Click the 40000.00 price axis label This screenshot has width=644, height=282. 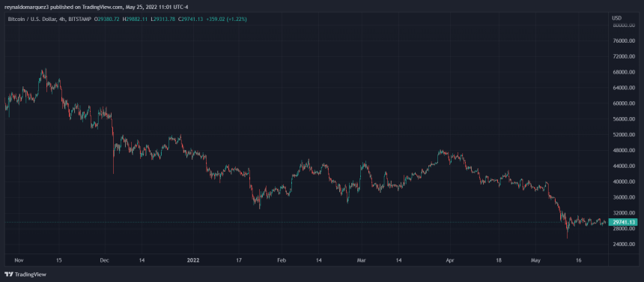click(625, 181)
